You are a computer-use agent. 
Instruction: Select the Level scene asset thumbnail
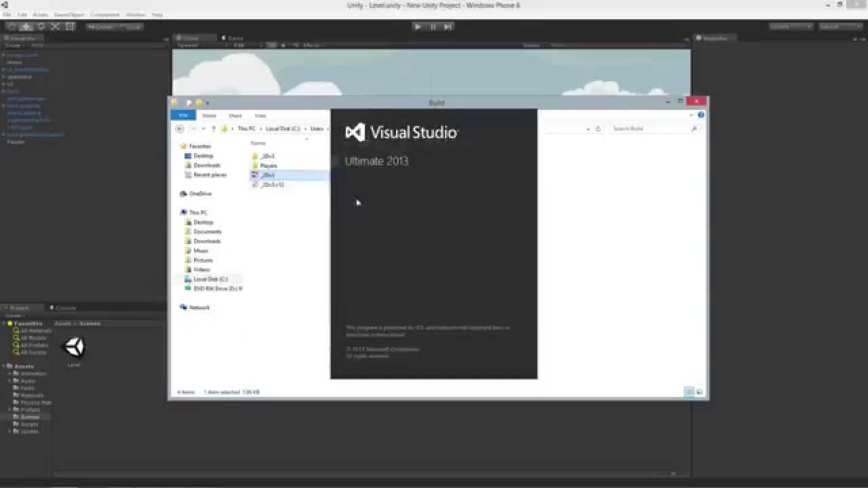coord(74,348)
